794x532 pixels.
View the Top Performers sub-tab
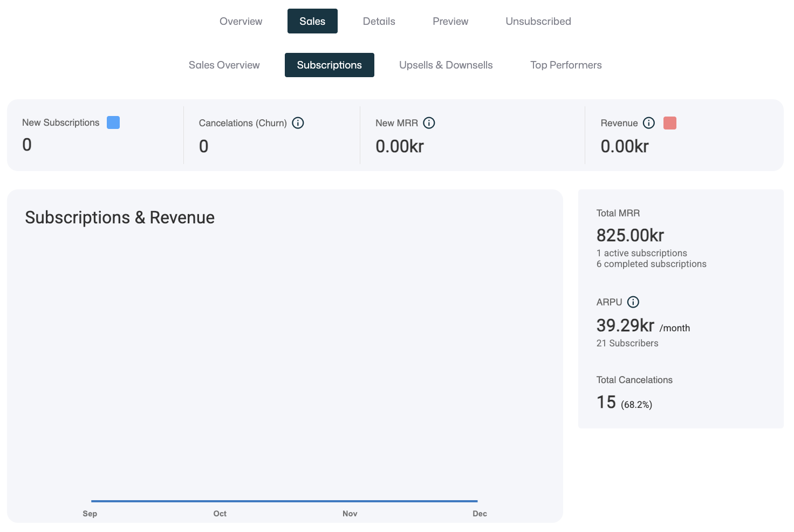coord(566,65)
